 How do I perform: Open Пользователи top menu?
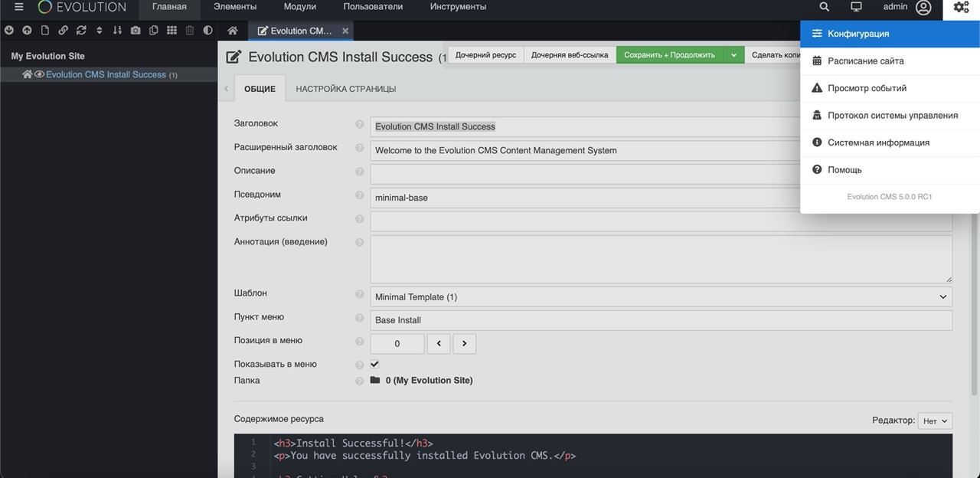point(373,7)
